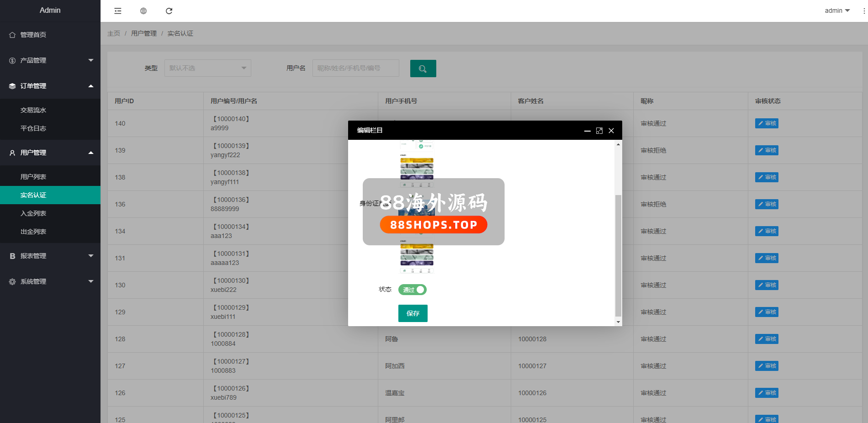Click the globe website icon
Screen dimensions: 868x423
click(x=143, y=11)
